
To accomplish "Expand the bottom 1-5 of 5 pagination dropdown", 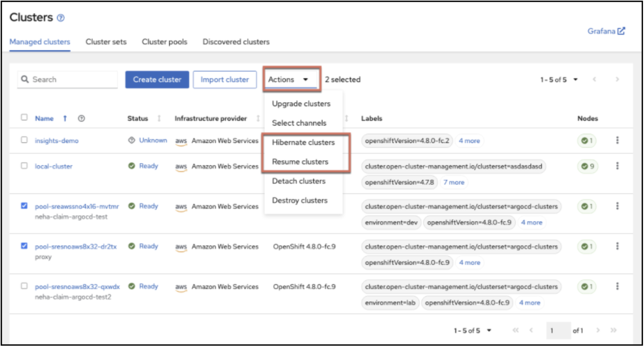I will click(489, 331).
